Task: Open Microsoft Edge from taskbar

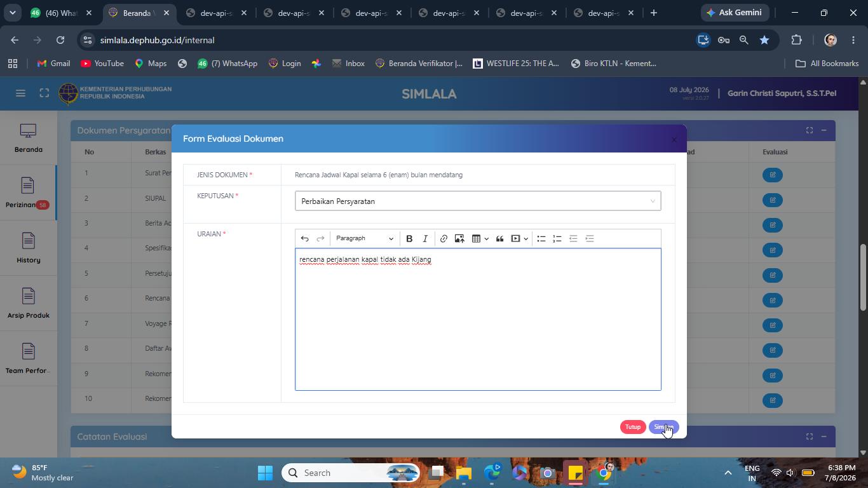Action: click(x=492, y=473)
